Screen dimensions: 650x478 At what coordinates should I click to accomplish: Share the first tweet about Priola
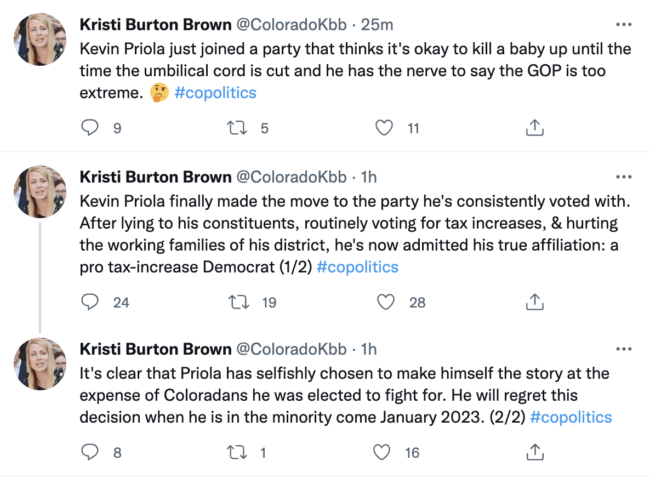[x=534, y=127]
